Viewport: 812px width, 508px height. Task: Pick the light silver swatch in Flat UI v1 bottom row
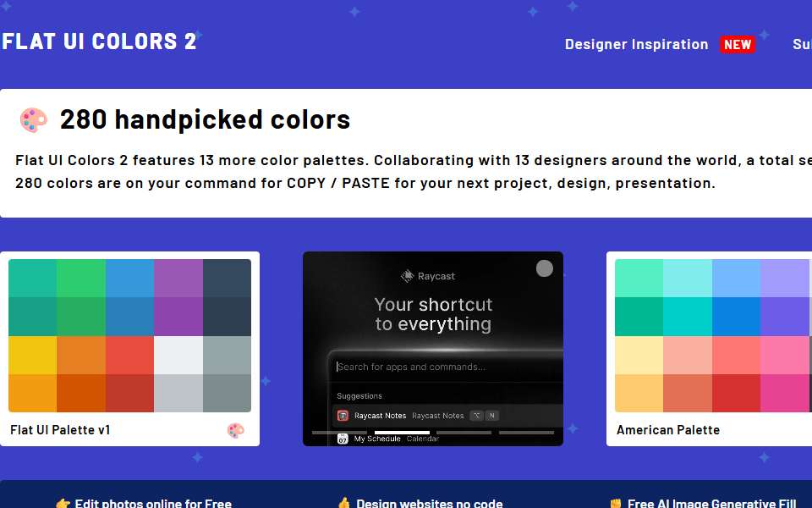pyautogui.click(x=178, y=393)
